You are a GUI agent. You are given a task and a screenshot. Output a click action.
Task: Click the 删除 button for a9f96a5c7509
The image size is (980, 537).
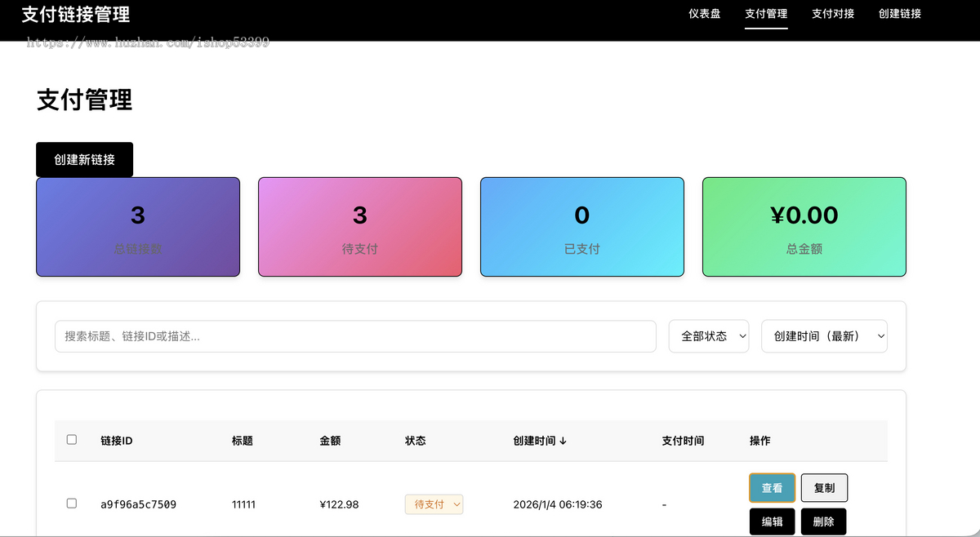tap(824, 521)
